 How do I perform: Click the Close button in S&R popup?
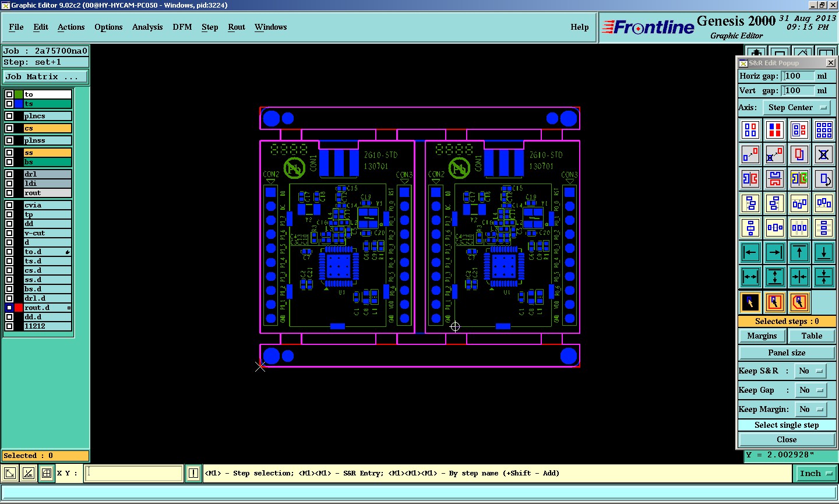787,439
